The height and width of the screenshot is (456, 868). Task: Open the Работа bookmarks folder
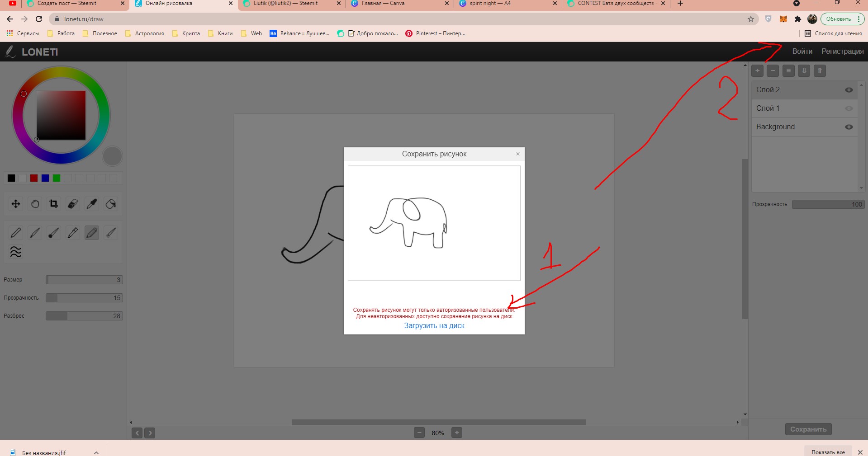[61, 33]
